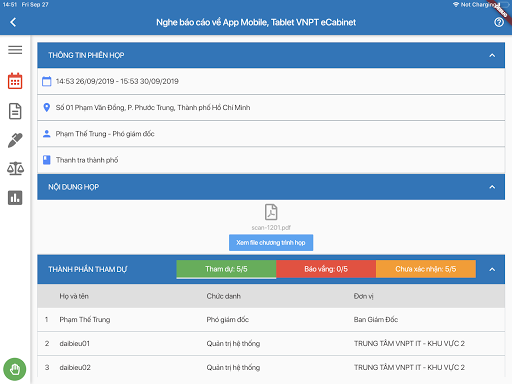Open the scan-1201.pdf file icon
Image resolution: width=512 pixels, height=384 pixels.
coord(271,212)
